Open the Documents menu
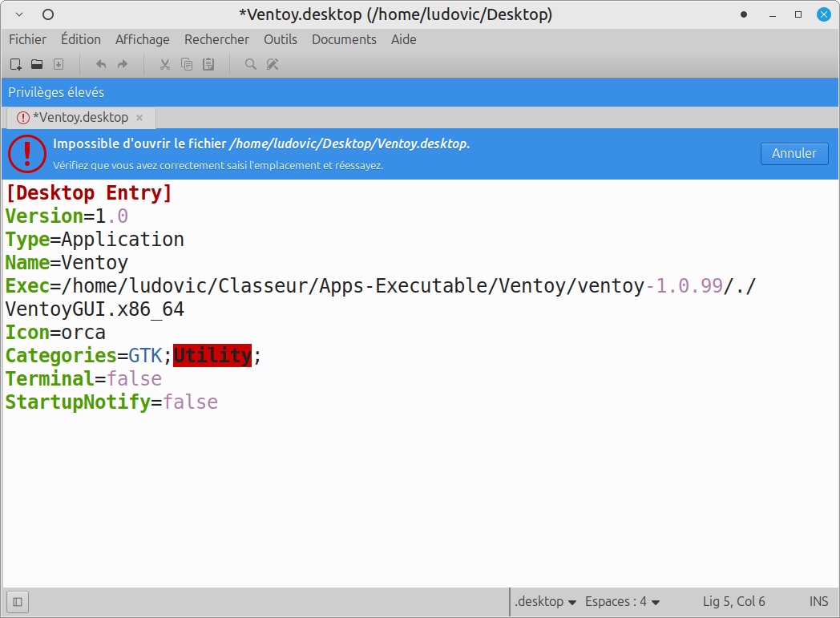The height and width of the screenshot is (618, 840). coord(344,39)
